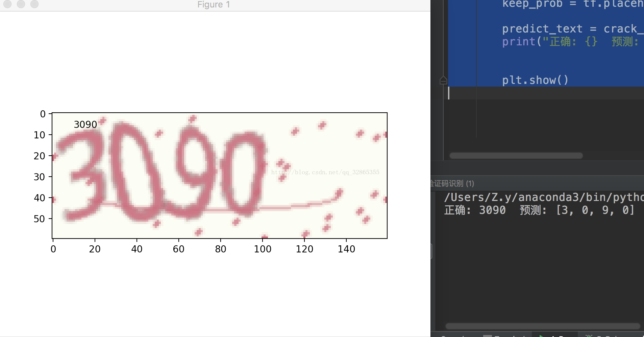Click the editor's horizontal scrollbar
The width and height of the screenshot is (644, 337).
(x=516, y=156)
